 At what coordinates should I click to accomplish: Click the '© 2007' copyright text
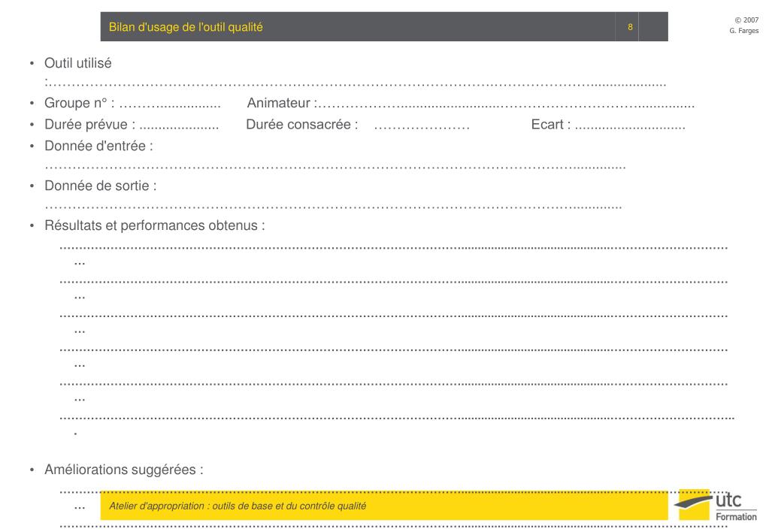746,20
